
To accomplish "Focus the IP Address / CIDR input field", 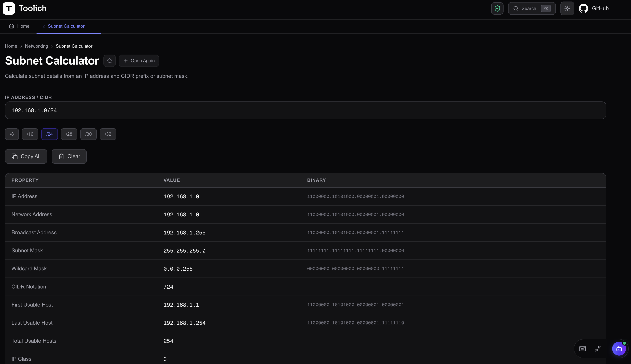I will coord(306,110).
